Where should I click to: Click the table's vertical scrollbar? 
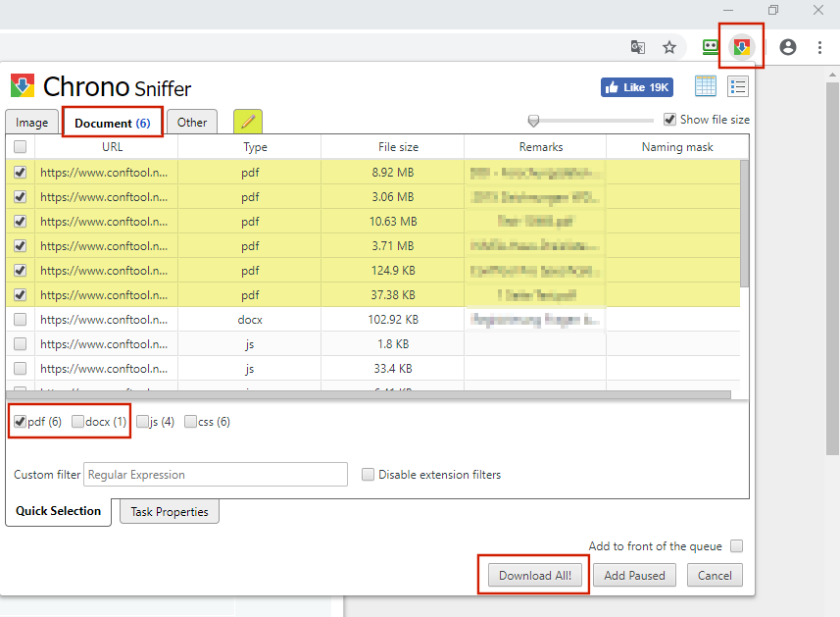coord(745,224)
